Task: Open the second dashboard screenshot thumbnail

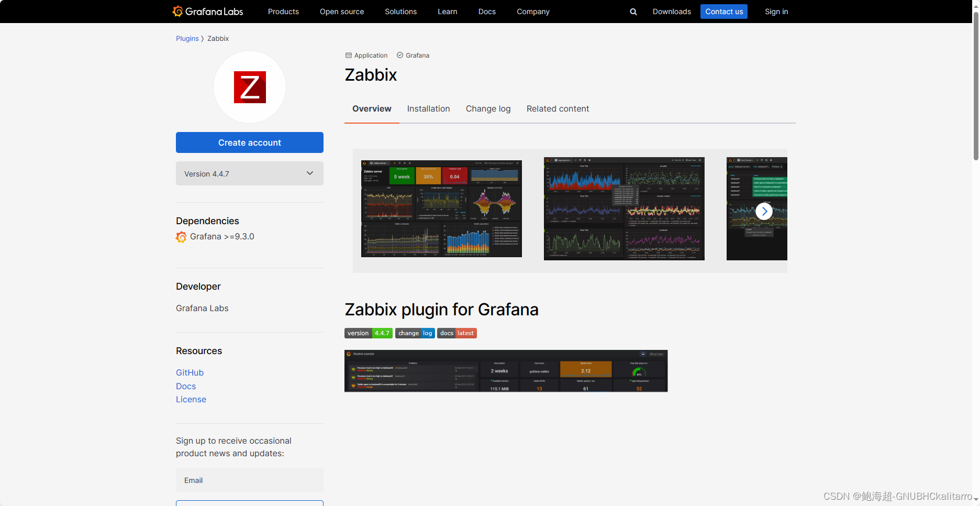Action: [x=624, y=208]
